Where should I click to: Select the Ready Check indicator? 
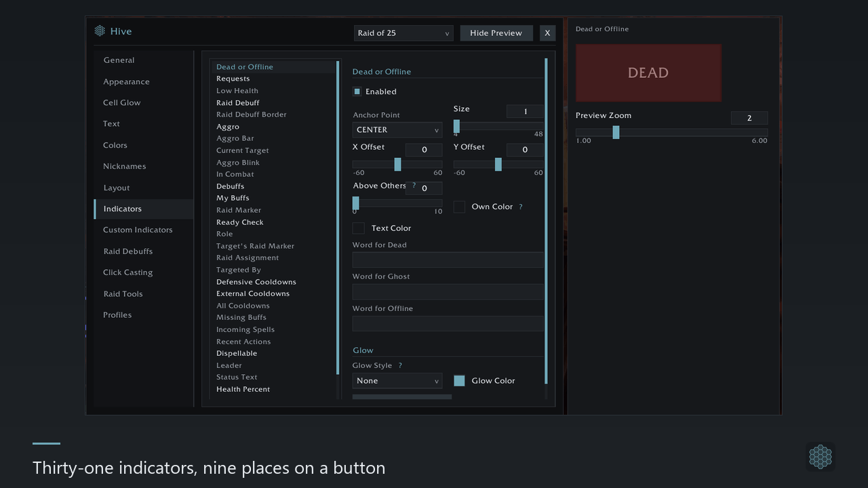pyautogui.click(x=273, y=222)
